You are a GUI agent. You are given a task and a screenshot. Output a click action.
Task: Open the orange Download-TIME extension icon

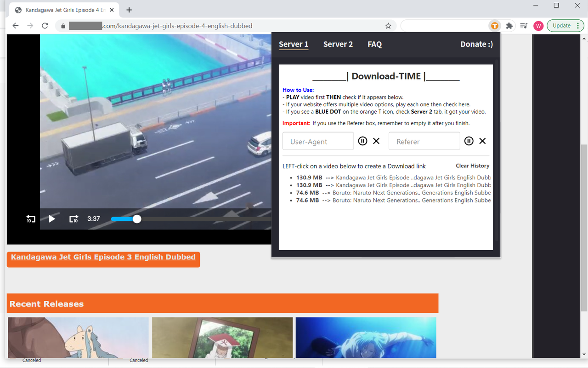(494, 26)
